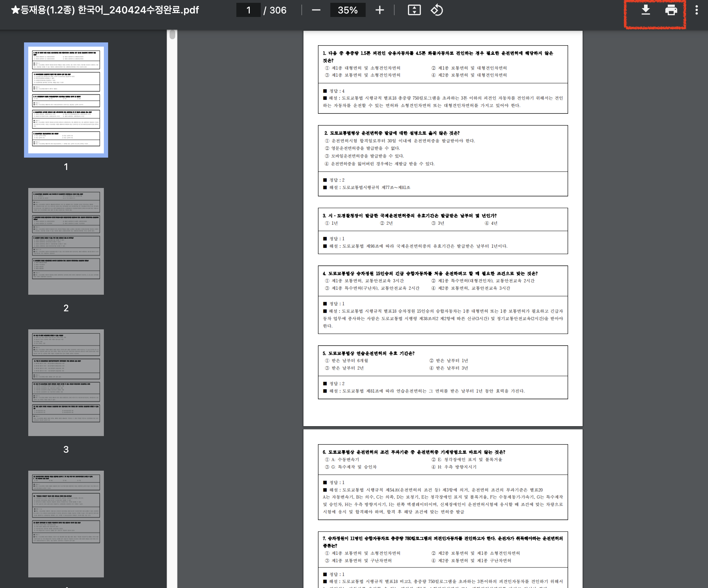The image size is (708, 588).
Task: Select page 1 thumbnail in sidebar
Action: click(66, 100)
